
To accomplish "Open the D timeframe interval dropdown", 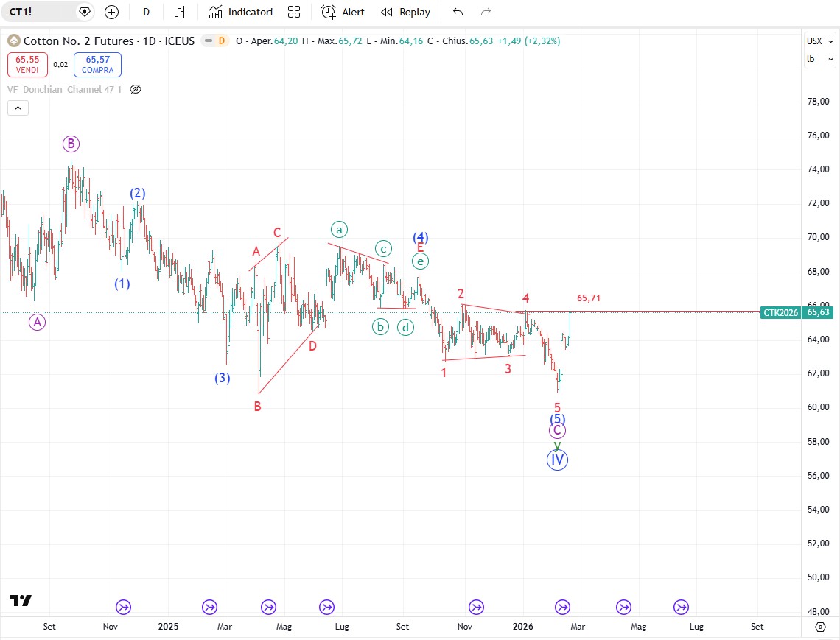I will pyautogui.click(x=147, y=12).
